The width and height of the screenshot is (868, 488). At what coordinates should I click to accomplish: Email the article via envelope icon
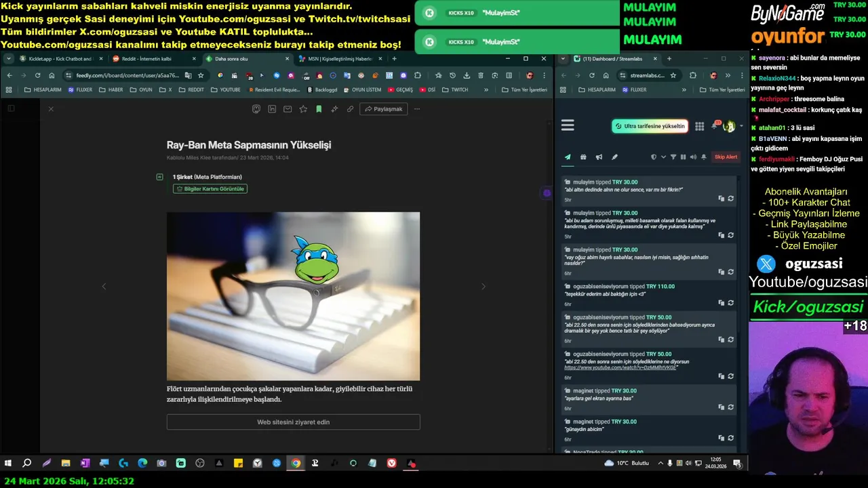pos(288,108)
